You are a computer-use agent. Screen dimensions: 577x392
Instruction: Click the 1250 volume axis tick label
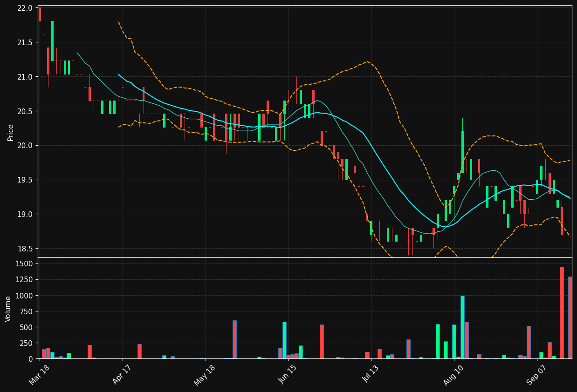(x=25, y=280)
